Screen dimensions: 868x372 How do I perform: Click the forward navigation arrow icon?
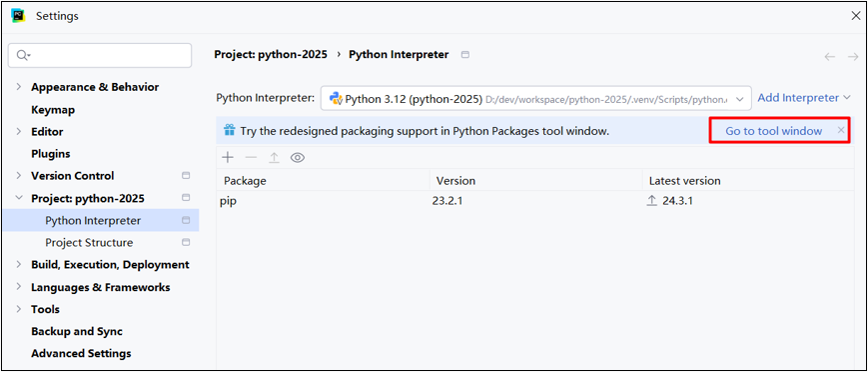click(852, 57)
